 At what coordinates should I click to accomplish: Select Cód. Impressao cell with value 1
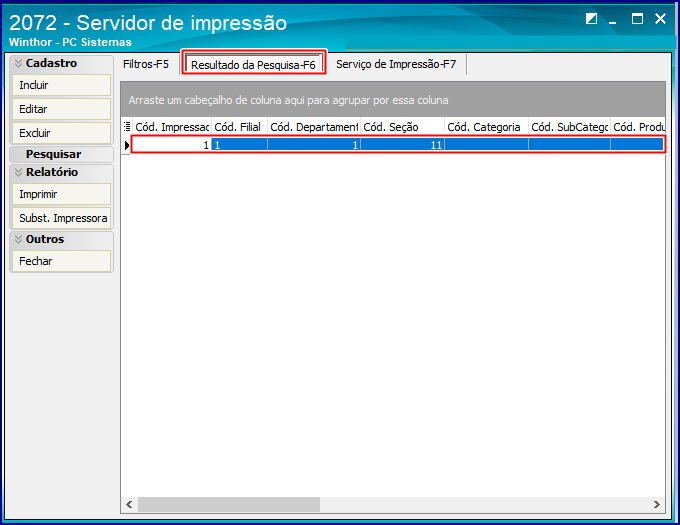click(x=172, y=145)
